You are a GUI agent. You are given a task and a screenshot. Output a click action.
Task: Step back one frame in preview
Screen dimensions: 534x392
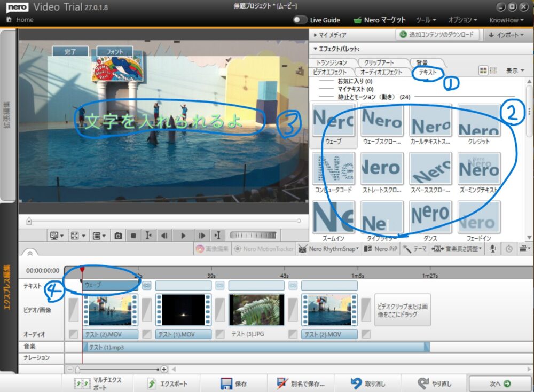click(x=164, y=236)
